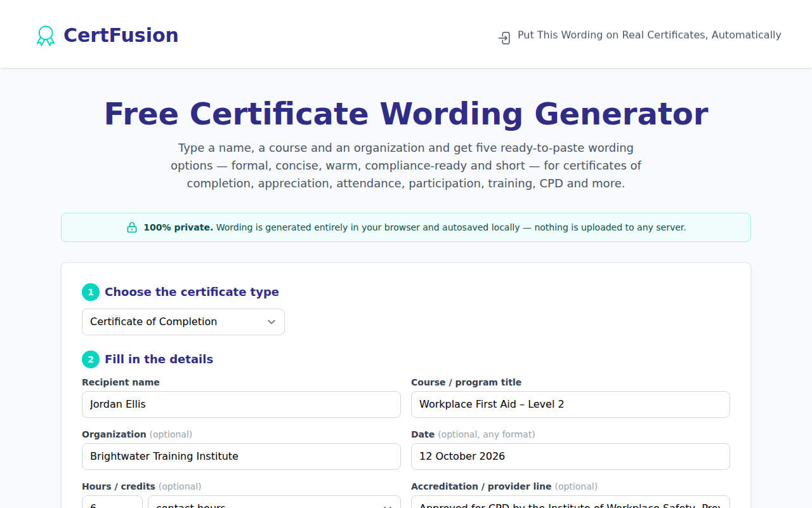Click the Hours / credits number field

[x=112, y=502]
